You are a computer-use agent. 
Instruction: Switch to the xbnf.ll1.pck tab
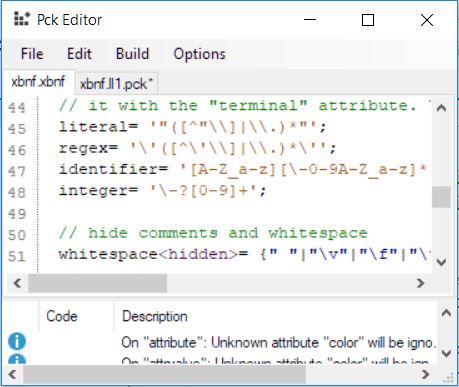pos(116,83)
